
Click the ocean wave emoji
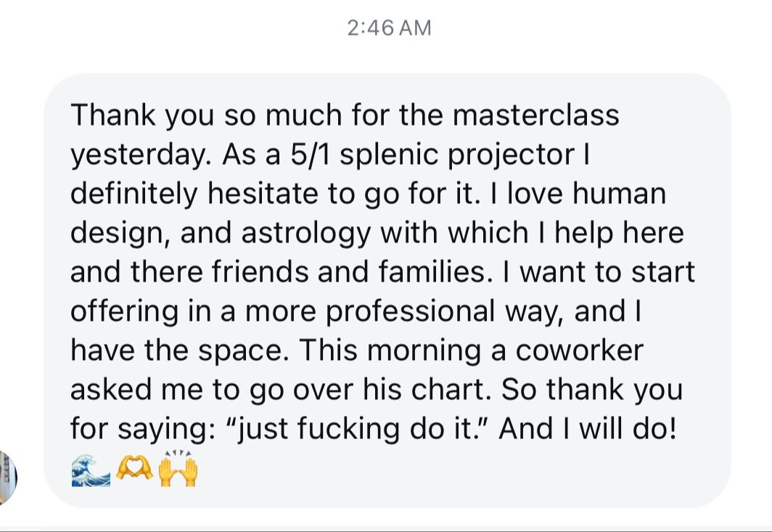click(91, 470)
